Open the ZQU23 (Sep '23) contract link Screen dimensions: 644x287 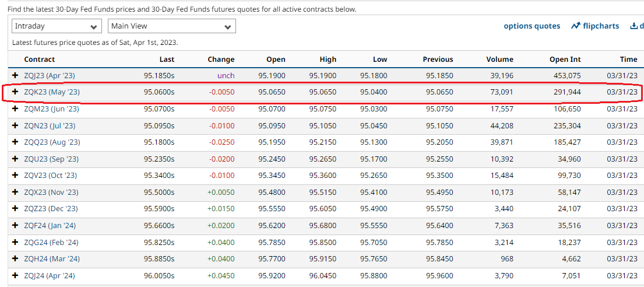[x=51, y=159]
